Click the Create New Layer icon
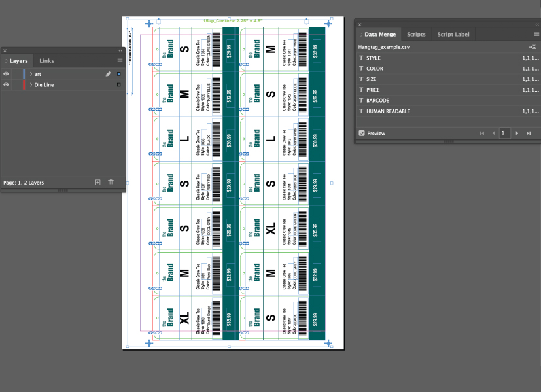541x392 pixels. pyautogui.click(x=97, y=183)
